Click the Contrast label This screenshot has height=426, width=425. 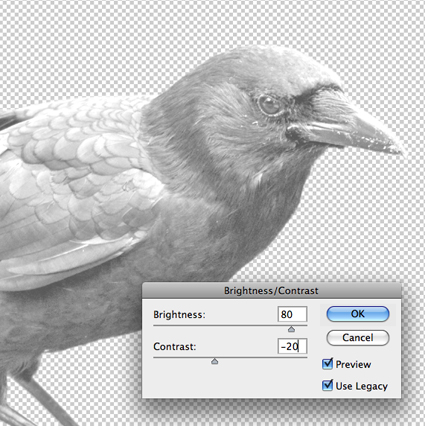point(175,347)
